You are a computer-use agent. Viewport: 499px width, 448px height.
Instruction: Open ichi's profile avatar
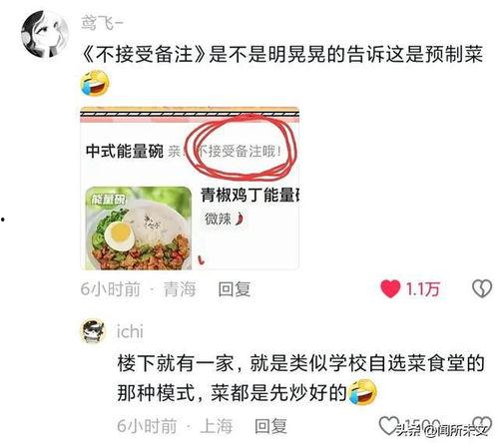(94, 330)
